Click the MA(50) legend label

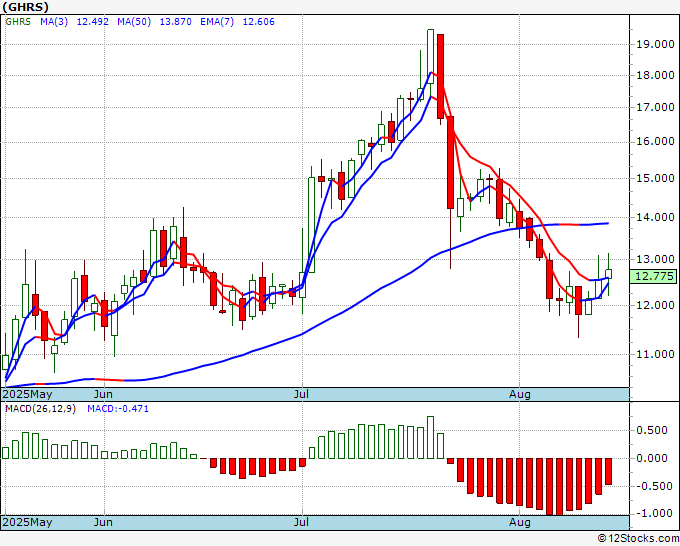tap(134, 22)
